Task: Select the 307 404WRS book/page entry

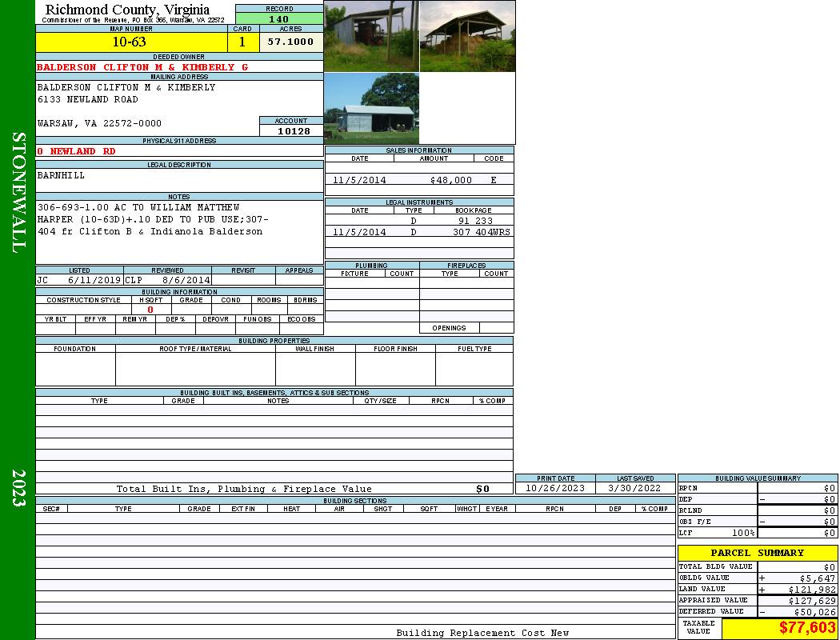Action: tap(482, 232)
